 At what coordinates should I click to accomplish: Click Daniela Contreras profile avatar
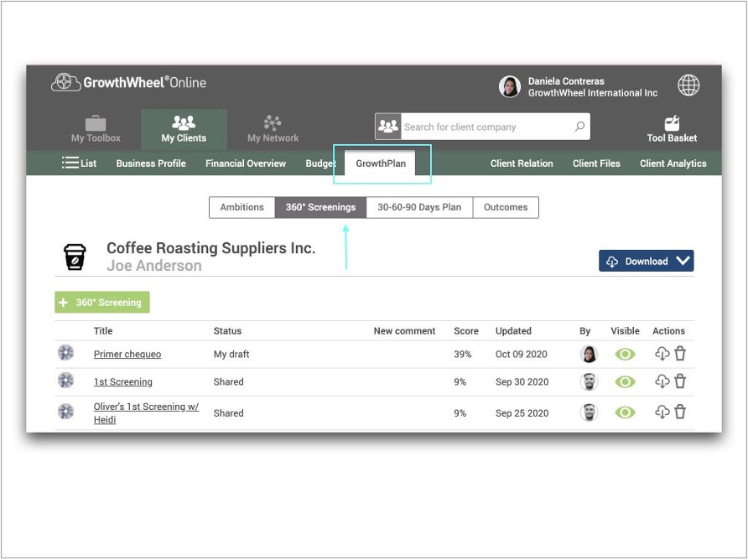510,87
